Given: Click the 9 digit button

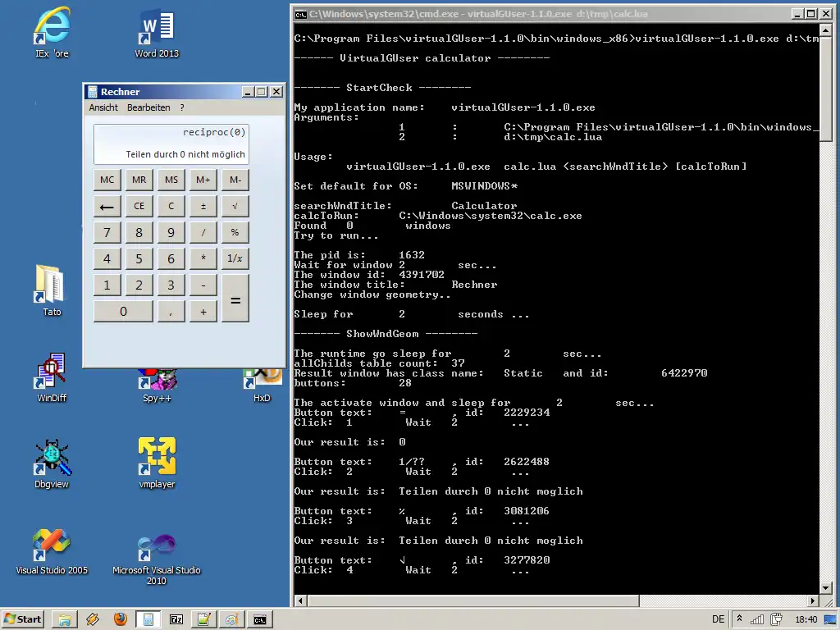Looking at the screenshot, I should click(x=171, y=232).
